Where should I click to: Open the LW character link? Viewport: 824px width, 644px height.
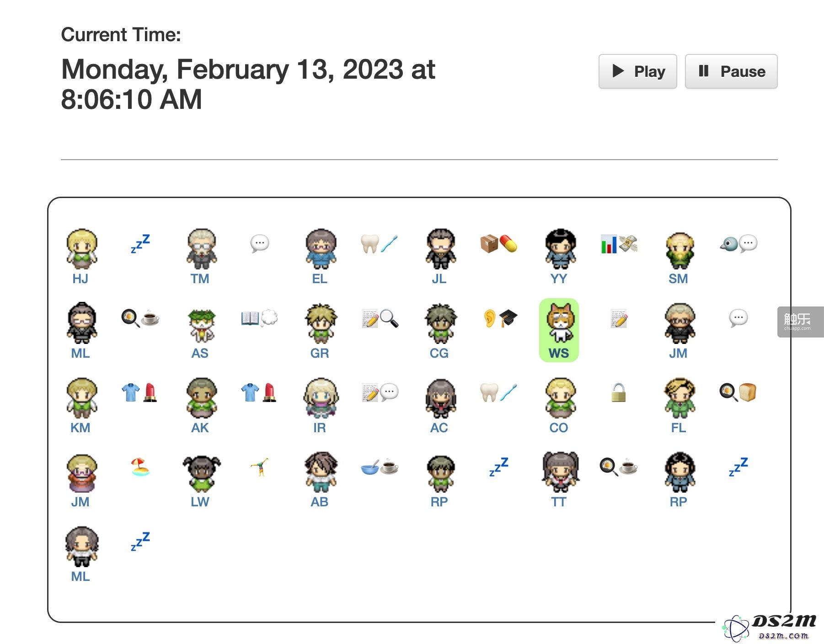click(200, 502)
